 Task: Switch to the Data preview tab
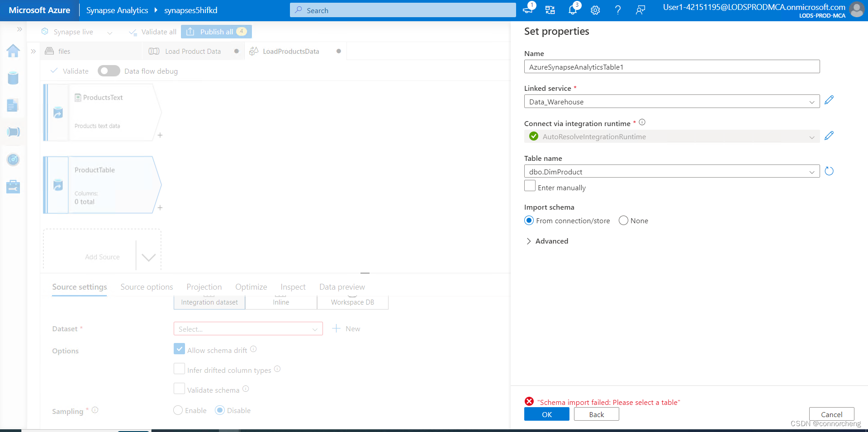click(x=342, y=287)
